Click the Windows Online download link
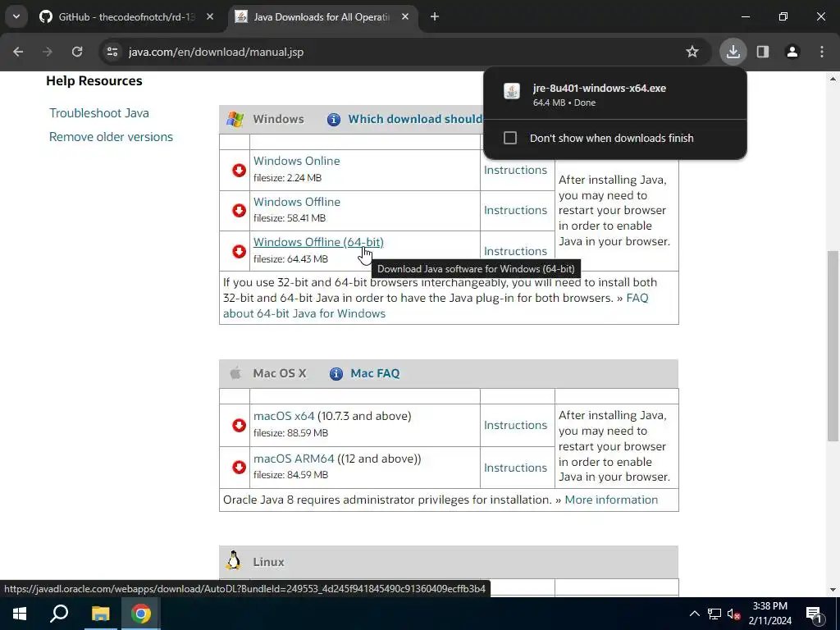Image resolution: width=840 pixels, height=630 pixels. [296, 161]
